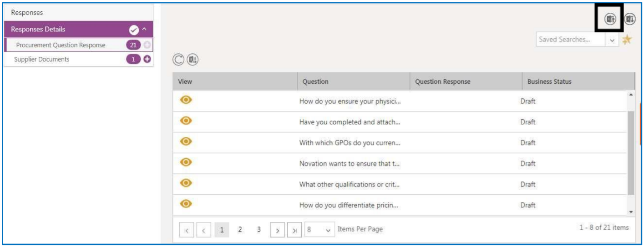644x247 pixels.
Task: Click the download Excel icon at top right
Action: tap(629, 19)
